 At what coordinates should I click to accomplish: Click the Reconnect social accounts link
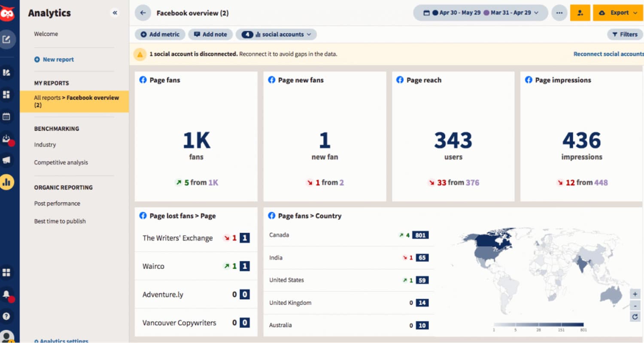(x=608, y=54)
